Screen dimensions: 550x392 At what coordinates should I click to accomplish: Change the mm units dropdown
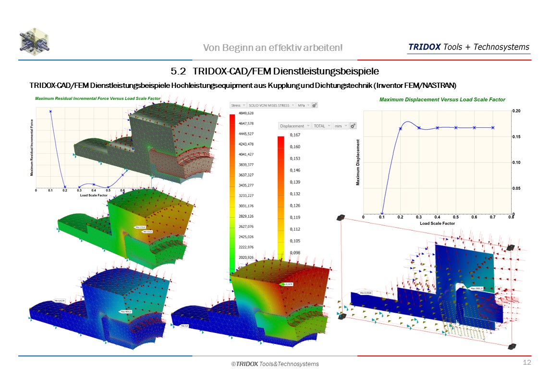[341, 126]
